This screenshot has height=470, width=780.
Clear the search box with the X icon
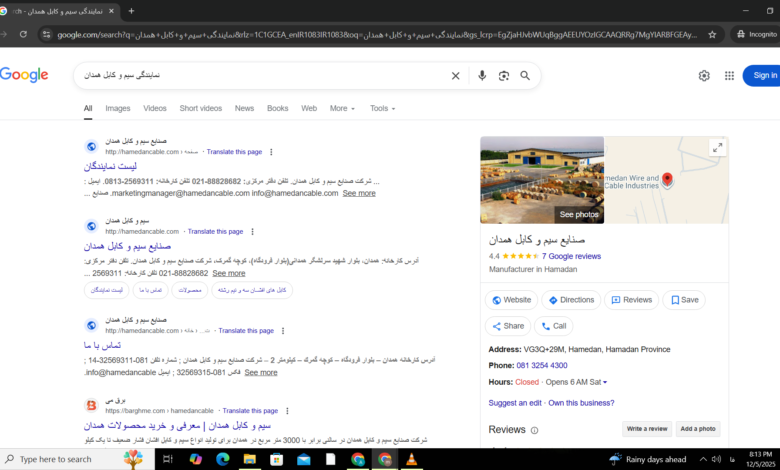pos(455,76)
